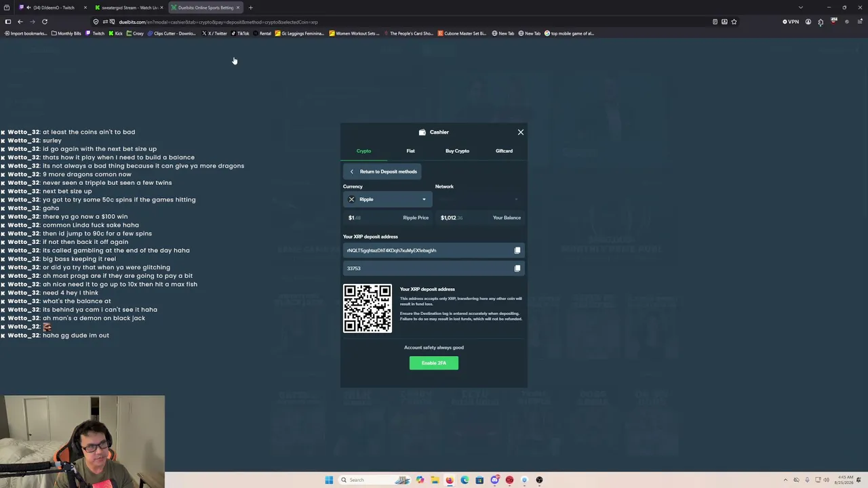Switch to DJdeemO Twitch browser tab
Screen dimensions: 868x488
tap(54, 7)
